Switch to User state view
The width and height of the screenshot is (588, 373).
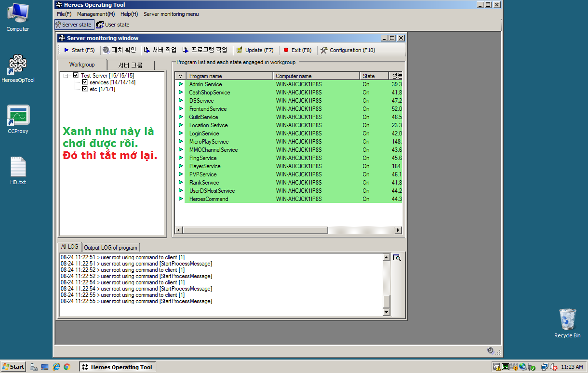(x=113, y=25)
